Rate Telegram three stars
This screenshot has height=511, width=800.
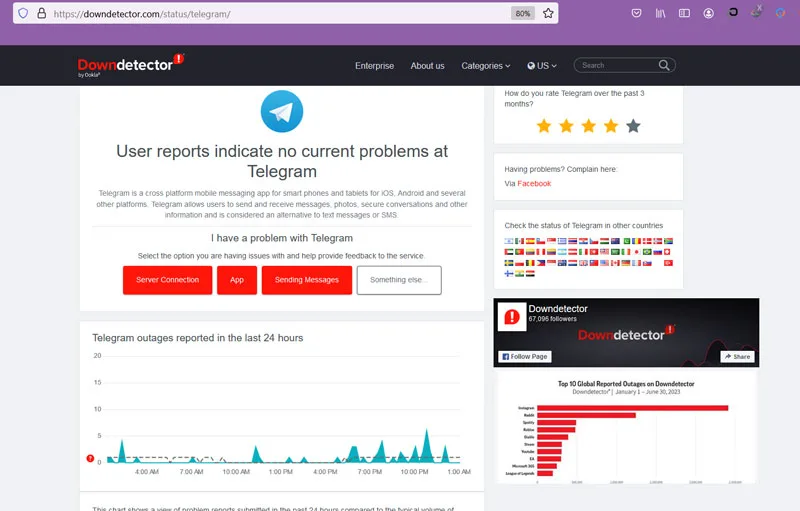(x=589, y=126)
